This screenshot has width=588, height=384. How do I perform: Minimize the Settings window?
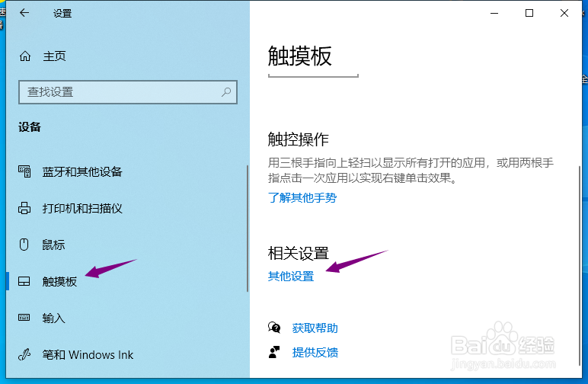(x=494, y=13)
